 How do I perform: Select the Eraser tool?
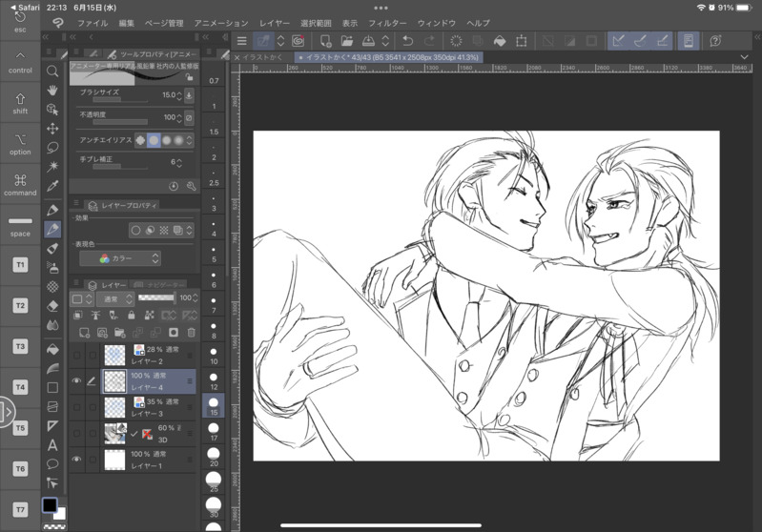[52, 306]
